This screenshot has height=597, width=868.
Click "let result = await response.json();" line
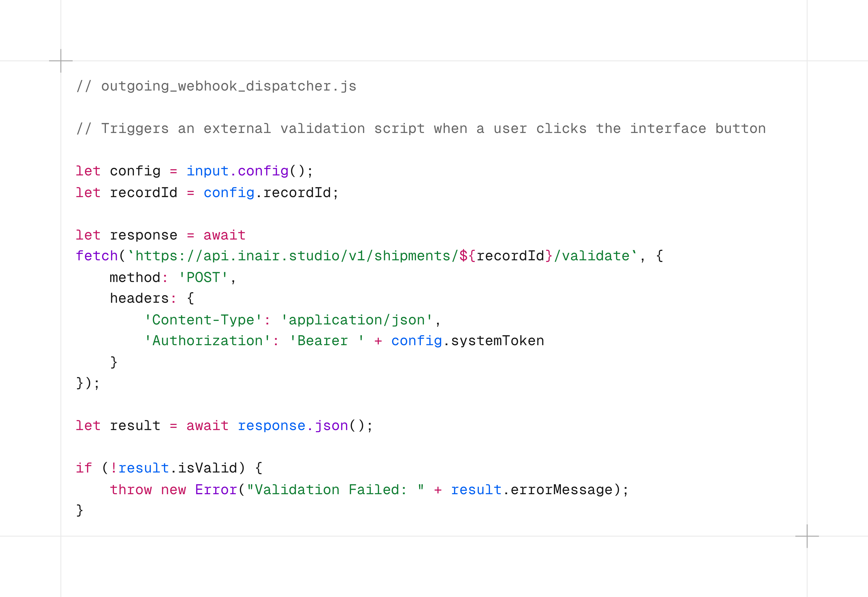pos(224,426)
